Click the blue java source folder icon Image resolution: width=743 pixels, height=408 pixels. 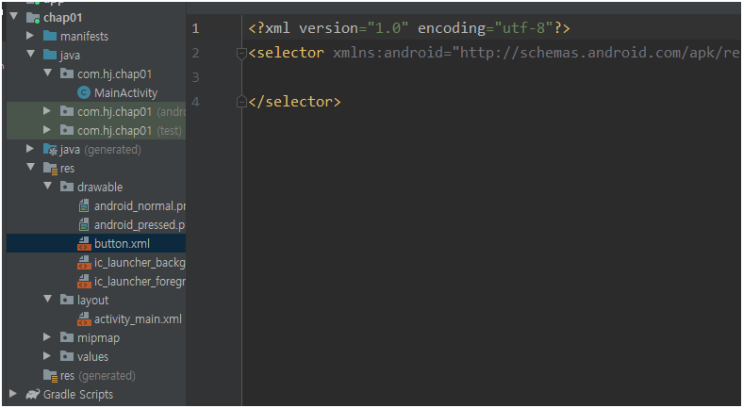tap(50, 55)
